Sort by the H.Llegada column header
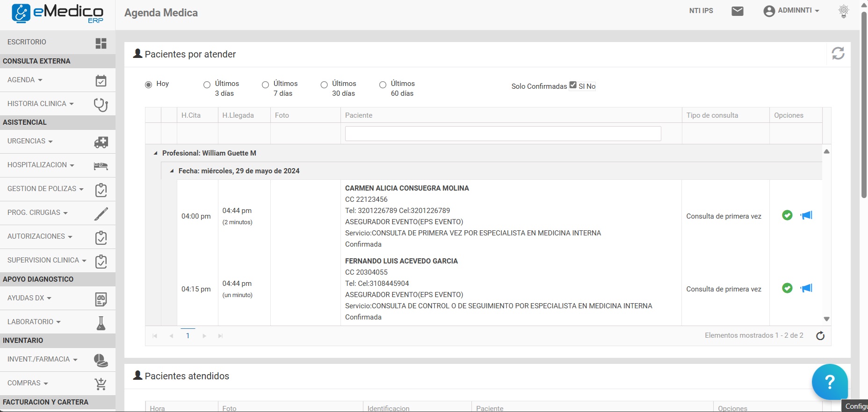 (x=238, y=115)
